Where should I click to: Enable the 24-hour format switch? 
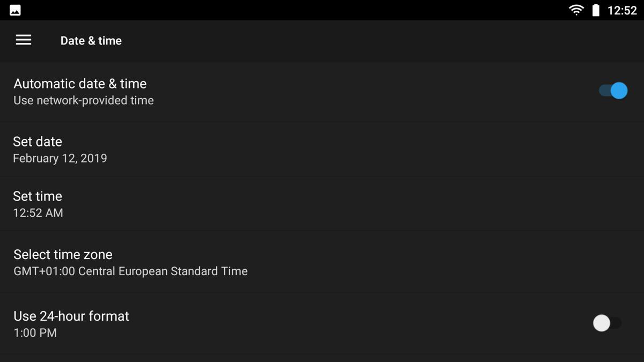click(608, 323)
